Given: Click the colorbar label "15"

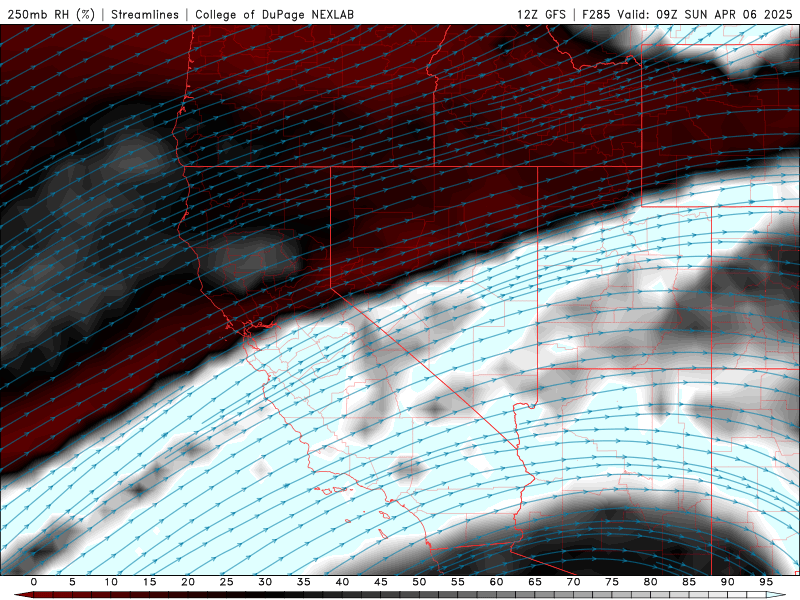Looking at the screenshot, I should [x=149, y=582].
